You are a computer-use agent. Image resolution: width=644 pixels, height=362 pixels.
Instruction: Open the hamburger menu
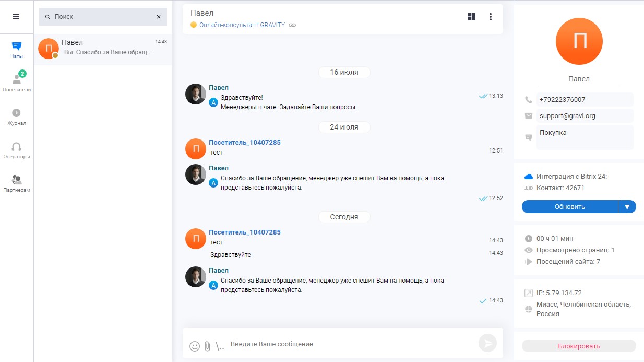click(16, 17)
